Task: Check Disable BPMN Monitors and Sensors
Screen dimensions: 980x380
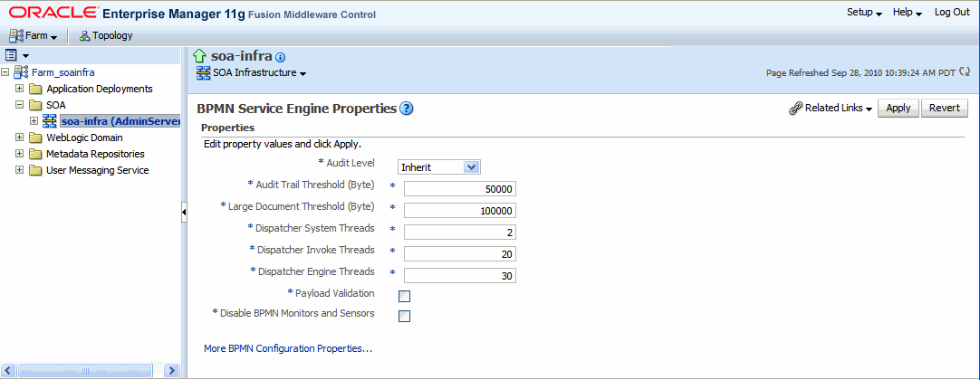Action: [x=404, y=317]
